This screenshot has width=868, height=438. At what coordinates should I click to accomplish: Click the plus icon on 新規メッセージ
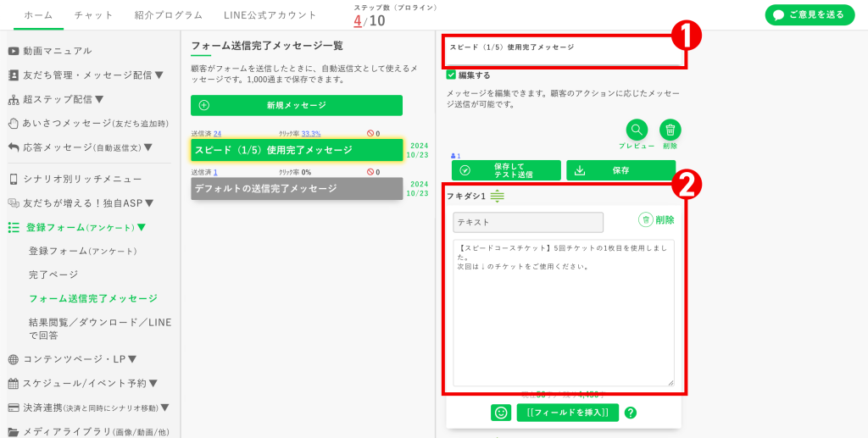[x=203, y=106]
